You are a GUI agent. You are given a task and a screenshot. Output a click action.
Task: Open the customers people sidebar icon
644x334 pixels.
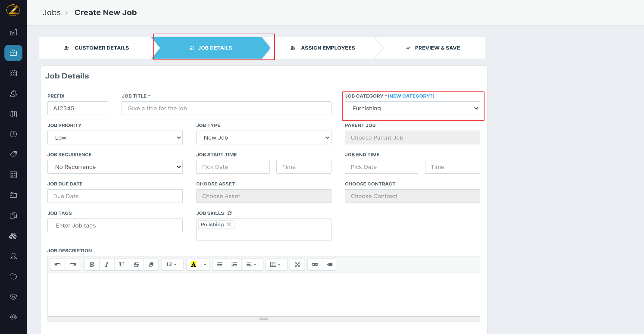tap(13, 93)
